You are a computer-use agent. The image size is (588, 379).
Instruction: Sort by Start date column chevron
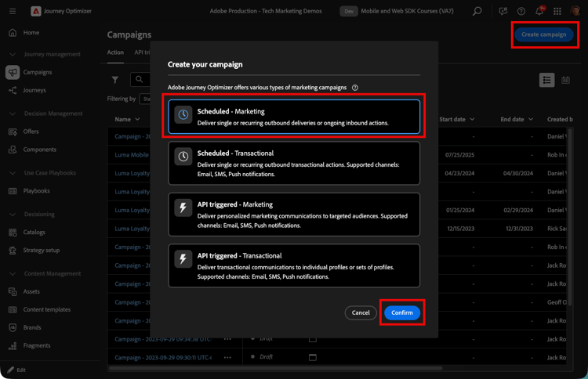472,119
